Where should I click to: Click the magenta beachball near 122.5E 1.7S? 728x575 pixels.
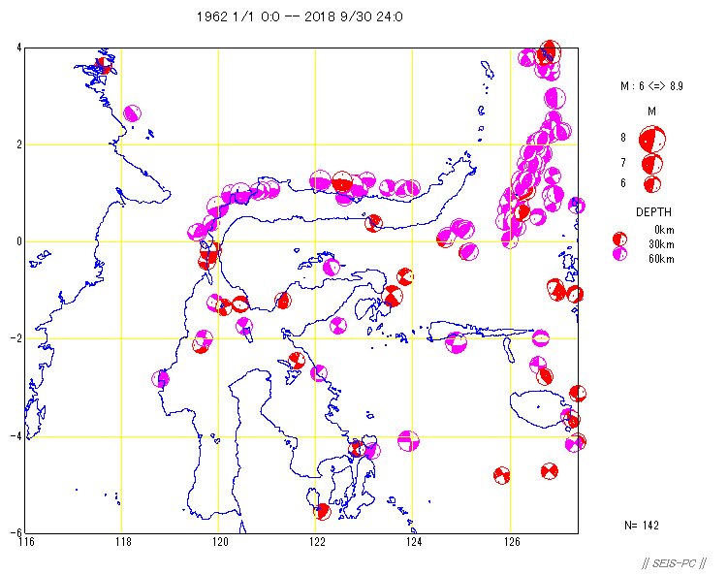(x=338, y=325)
